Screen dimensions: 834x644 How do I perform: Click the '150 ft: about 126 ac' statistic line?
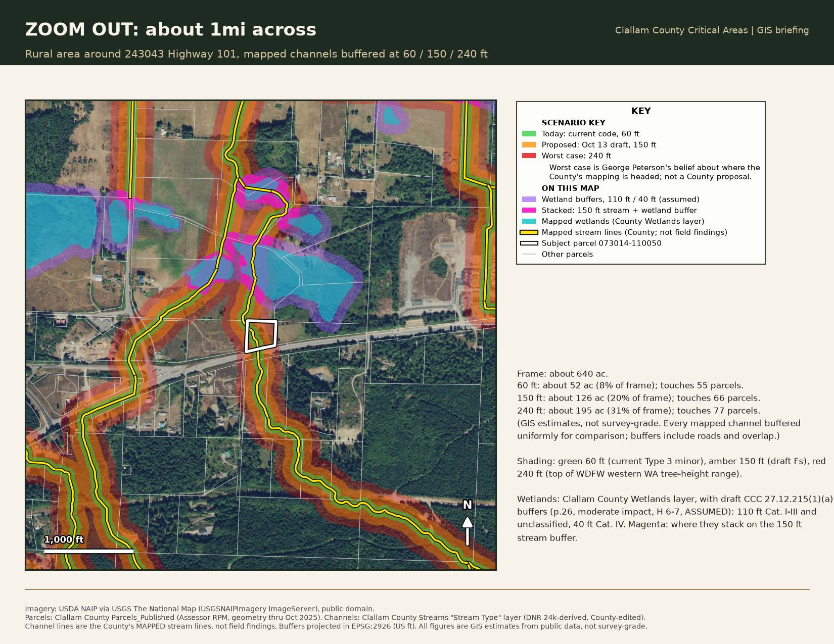click(638, 399)
